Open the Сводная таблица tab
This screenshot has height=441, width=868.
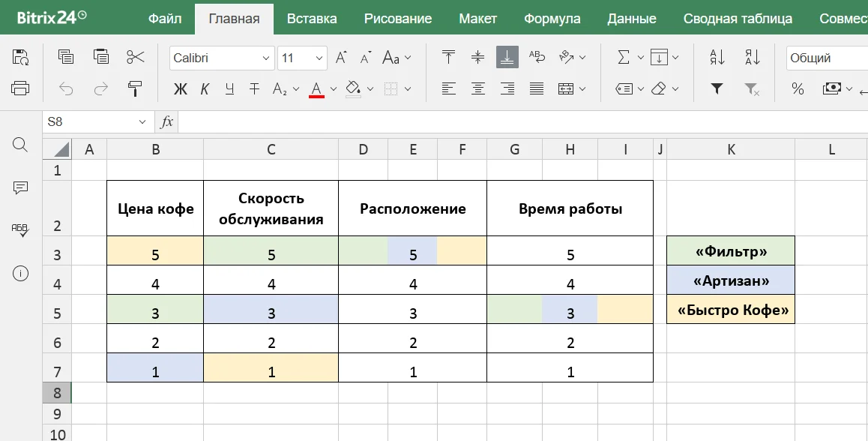(738, 18)
